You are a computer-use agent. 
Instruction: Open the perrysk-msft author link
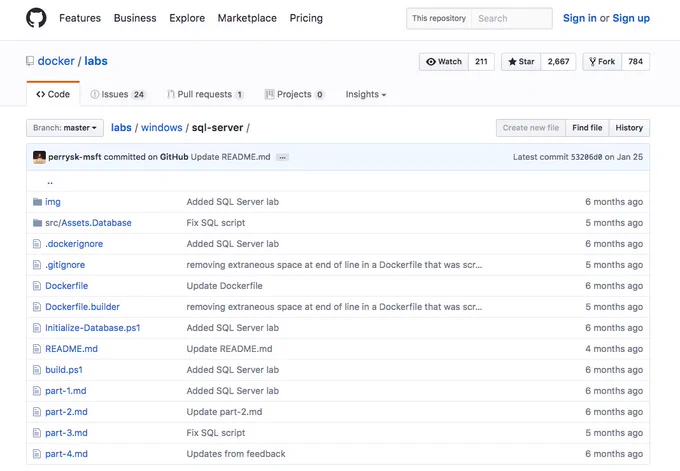click(75, 157)
